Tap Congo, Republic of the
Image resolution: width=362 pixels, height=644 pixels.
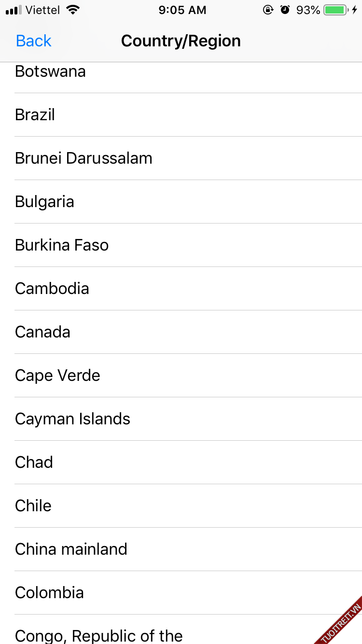pos(99,635)
